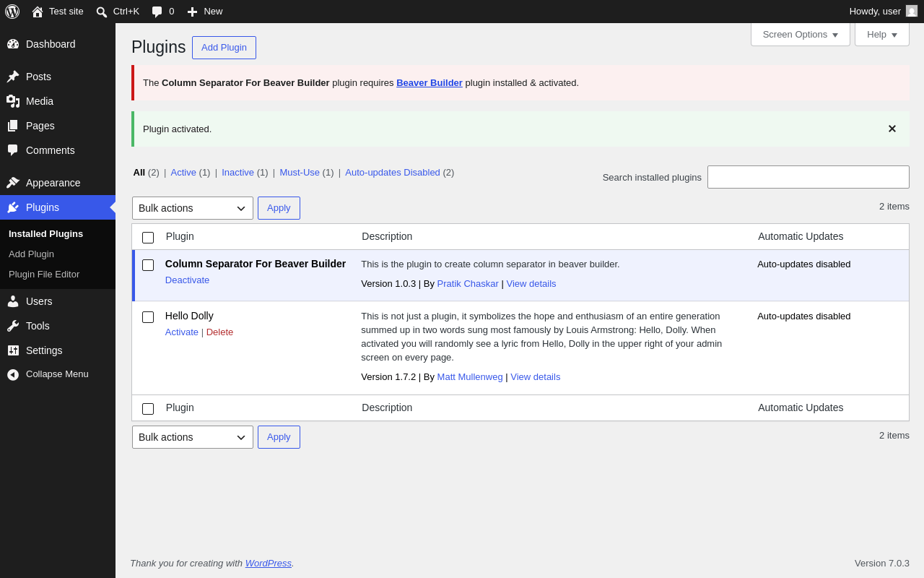Open Installed Plugins submenu item

[x=45, y=234]
